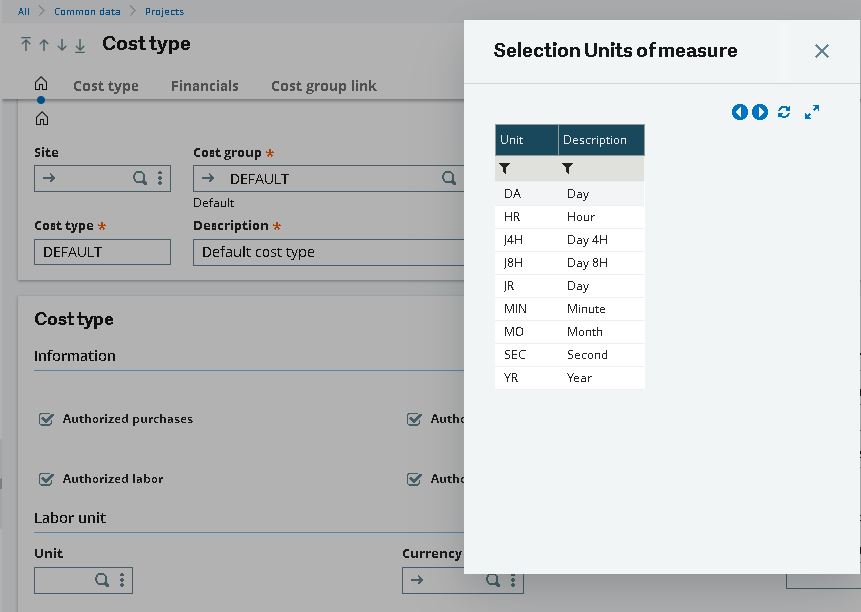Toggle Authorized labor checkbox
Viewport: 861px width, 612px height.
click(x=46, y=479)
